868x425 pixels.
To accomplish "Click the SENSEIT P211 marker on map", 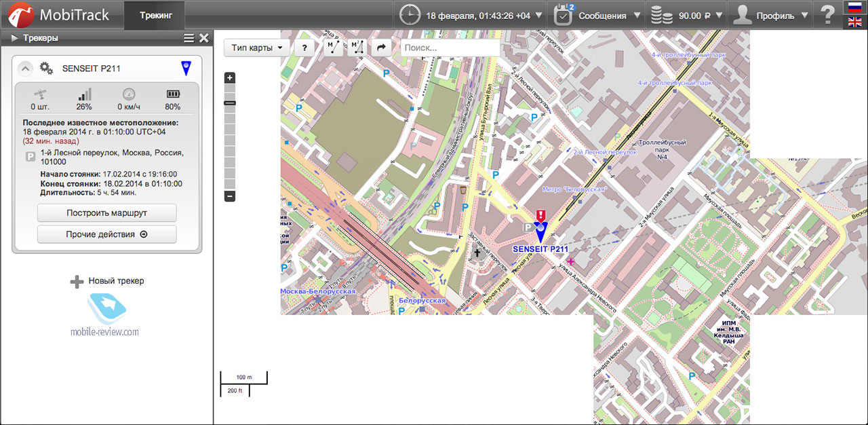I will point(540,232).
